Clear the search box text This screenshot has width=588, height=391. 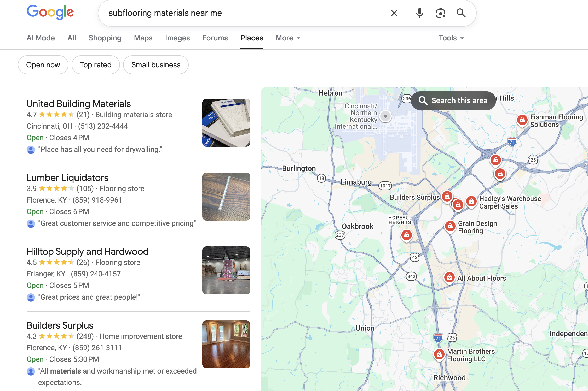394,13
